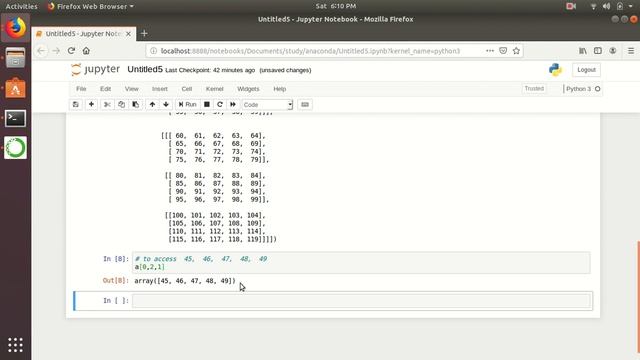Image resolution: width=640 pixels, height=360 pixels.
Task: Insert a cell below with plus icon
Action: pos(91,104)
